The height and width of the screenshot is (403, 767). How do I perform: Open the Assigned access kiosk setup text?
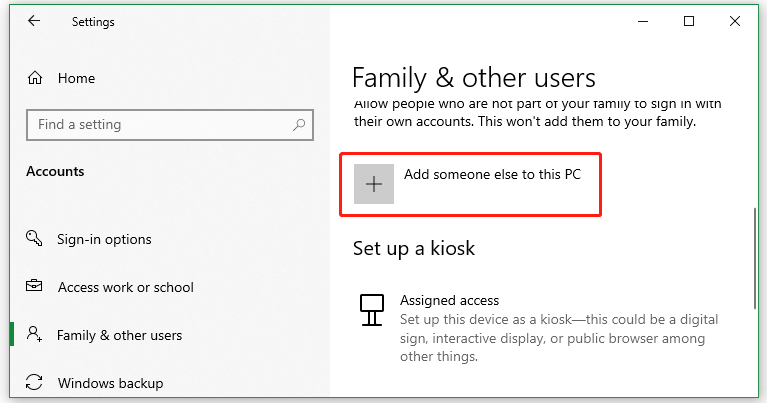(x=449, y=300)
